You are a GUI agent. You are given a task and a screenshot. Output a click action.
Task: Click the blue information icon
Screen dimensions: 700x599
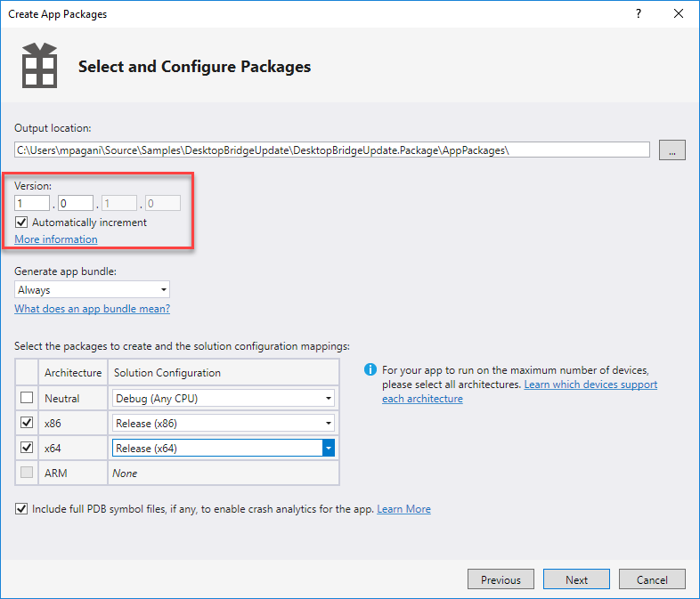[370, 369]
